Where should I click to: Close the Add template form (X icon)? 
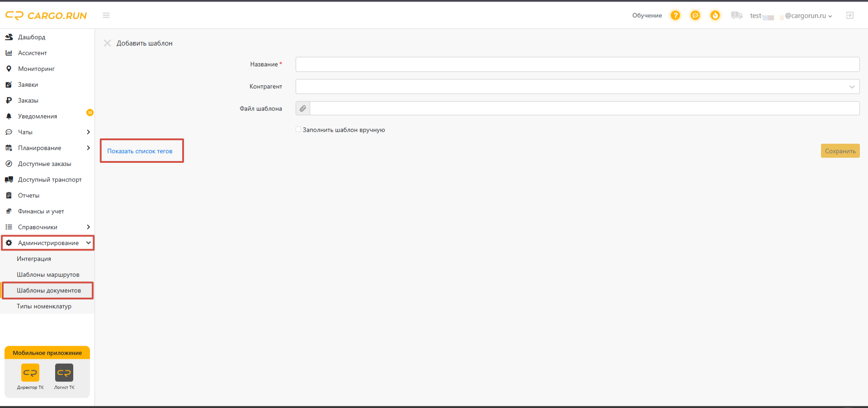(x=107, y=43)
